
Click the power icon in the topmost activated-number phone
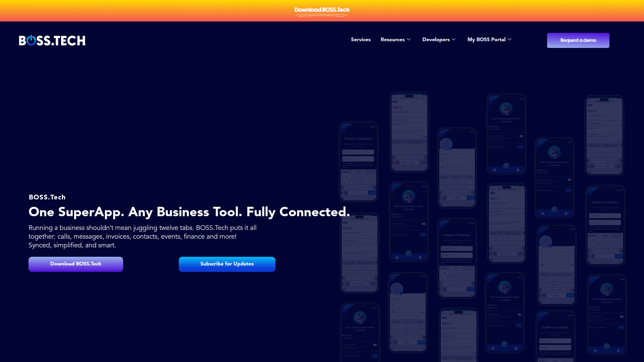pyautogui.click(x=506, y=166)
